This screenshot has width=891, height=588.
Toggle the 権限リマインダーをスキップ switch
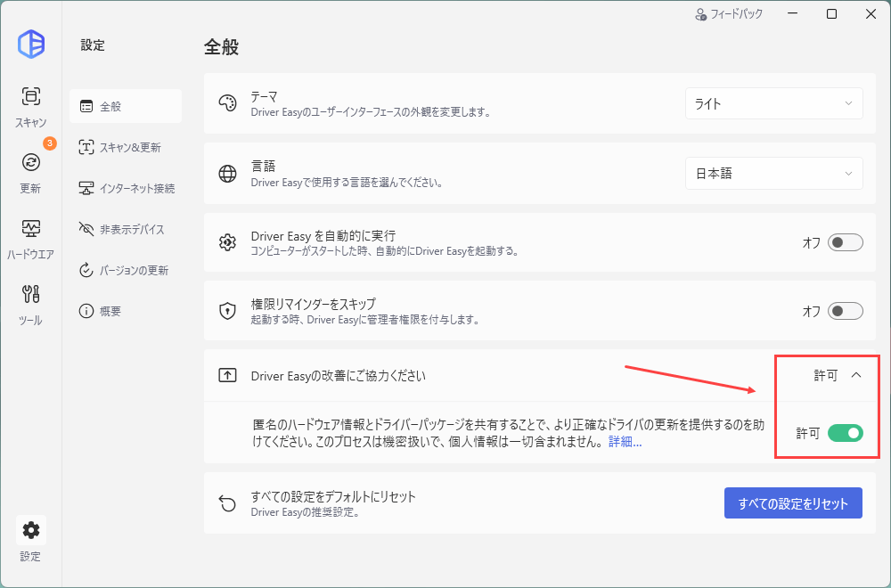(x=845, y=311)
